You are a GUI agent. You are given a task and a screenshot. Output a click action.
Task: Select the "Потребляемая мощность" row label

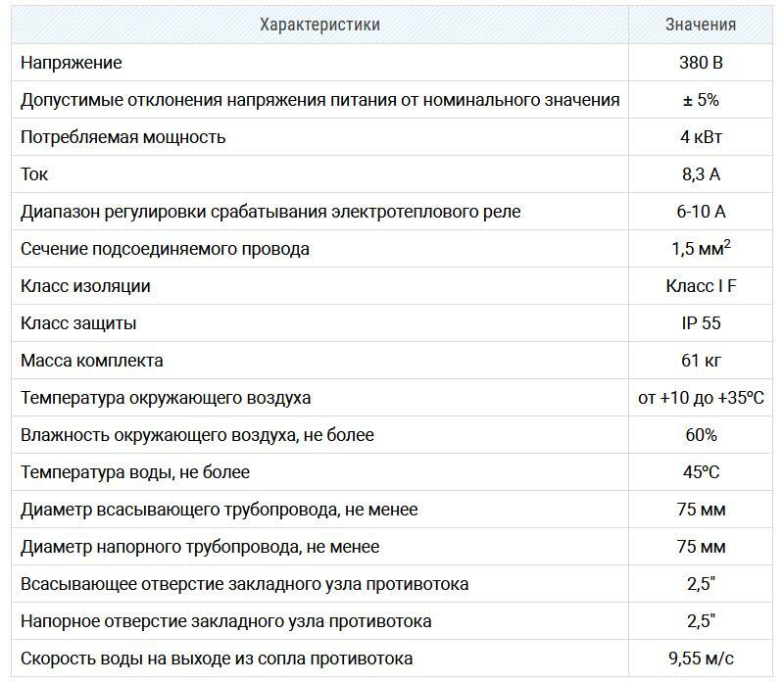click(123, 137)
